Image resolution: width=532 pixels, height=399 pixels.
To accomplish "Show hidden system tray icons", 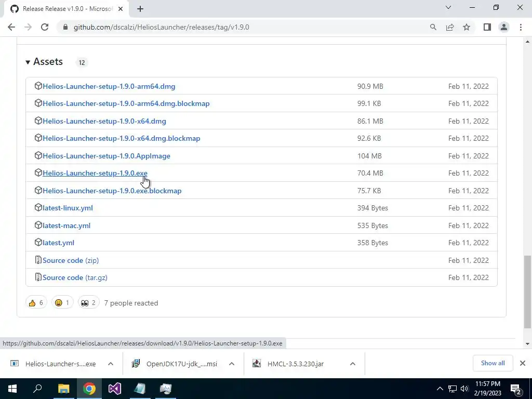I will [x=440, y=389].
